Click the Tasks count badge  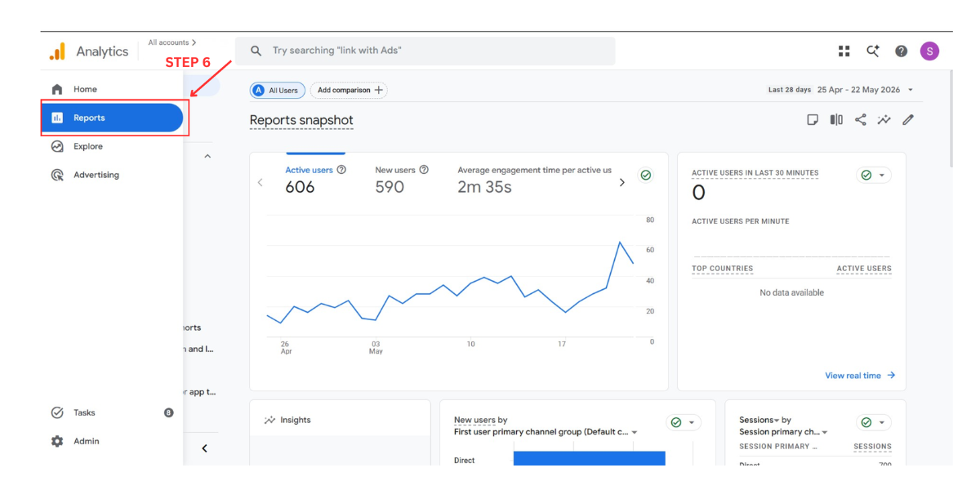coord(169,412)
